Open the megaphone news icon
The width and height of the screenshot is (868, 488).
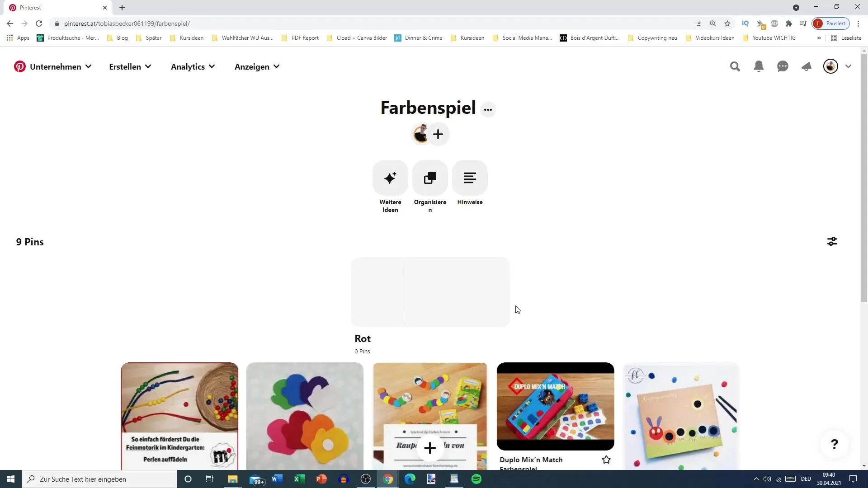coord(807,67)
